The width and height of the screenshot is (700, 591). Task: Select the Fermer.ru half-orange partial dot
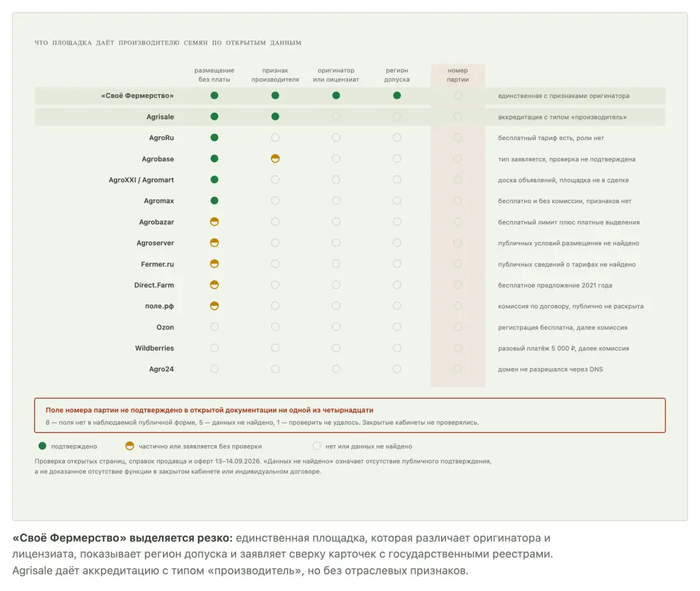[214, 264]
